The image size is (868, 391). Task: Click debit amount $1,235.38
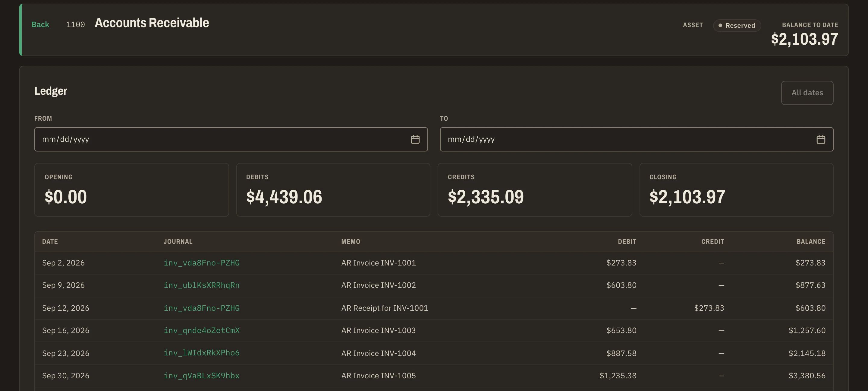[x=618, y=376]
